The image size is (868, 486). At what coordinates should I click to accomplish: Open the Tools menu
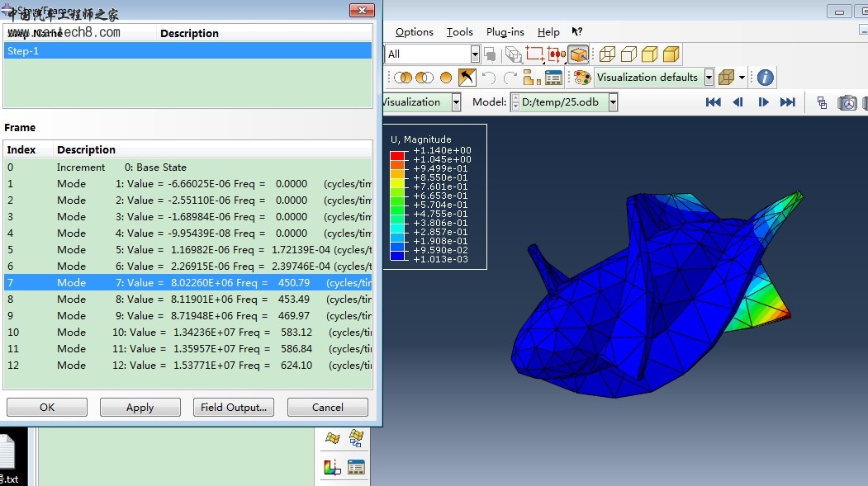pyautogui.click(x=459, y=32)
